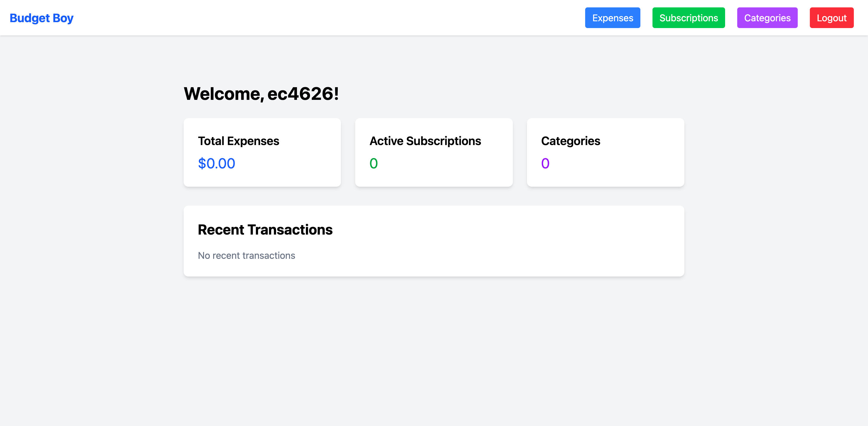This screenshot has width=868, height=426.
Task: Click the Recent Transactions heading
Action: (x=265, y=230)
